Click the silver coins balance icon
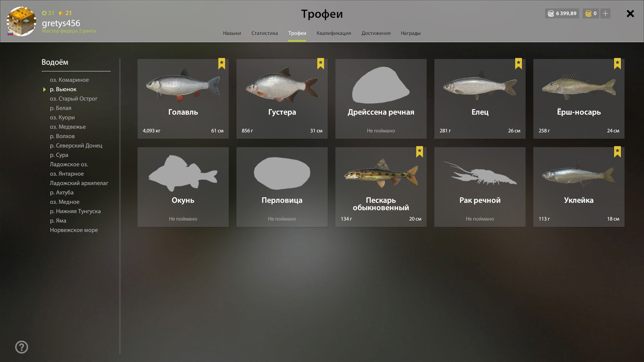Image resolution: width=644 pixels, height=362 pixels. click(x=551, y=13)
